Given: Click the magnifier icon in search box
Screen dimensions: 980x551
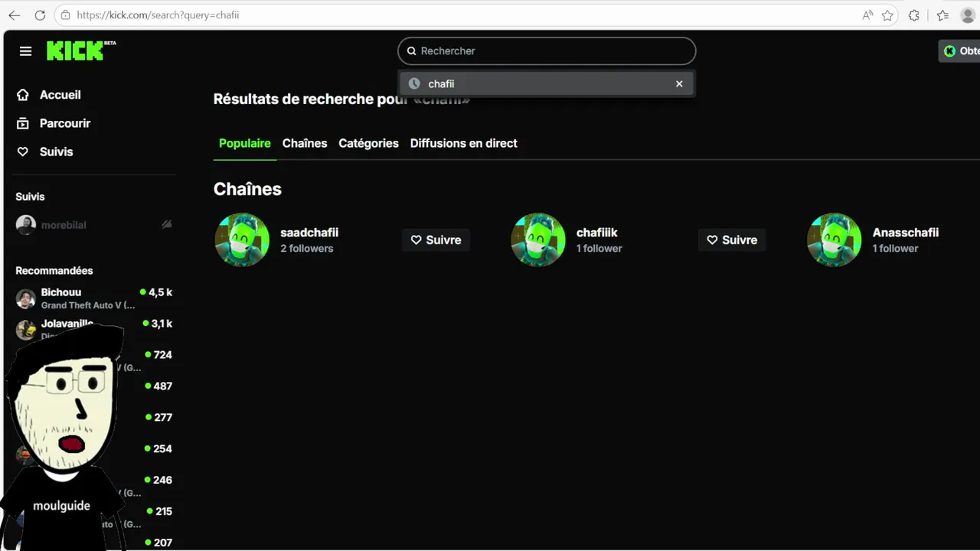Looking at the screenshot, I should (411, 51).
